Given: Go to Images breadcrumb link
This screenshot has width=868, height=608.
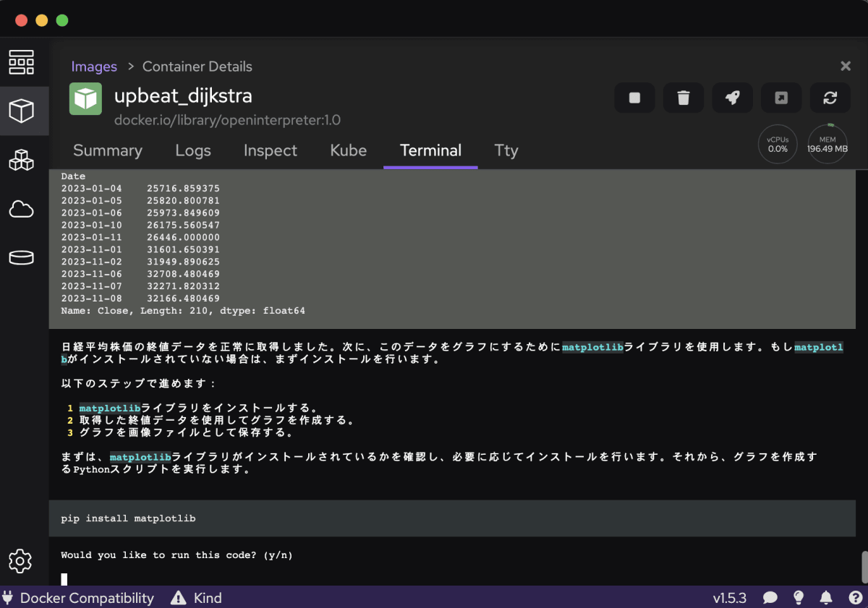Looking at the screenshot, I should tap(94, 67).
